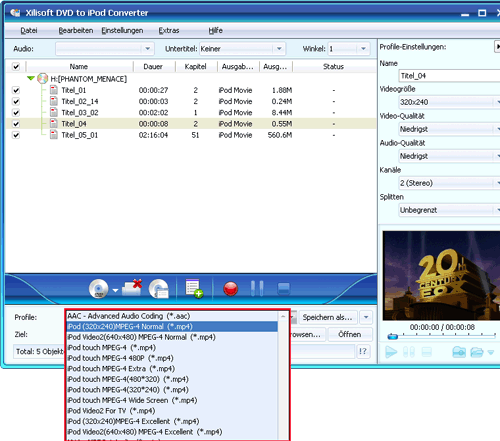Click the profile Name field Titel_04

[x=449, y=76]
